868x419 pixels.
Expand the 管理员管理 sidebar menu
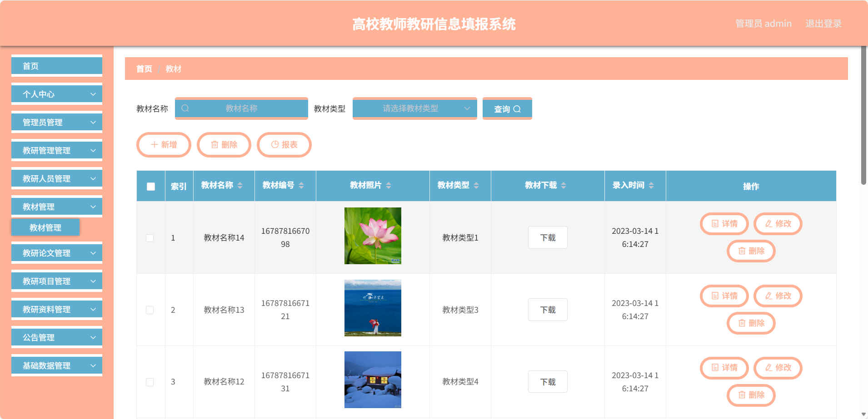[x=57, y=122]
